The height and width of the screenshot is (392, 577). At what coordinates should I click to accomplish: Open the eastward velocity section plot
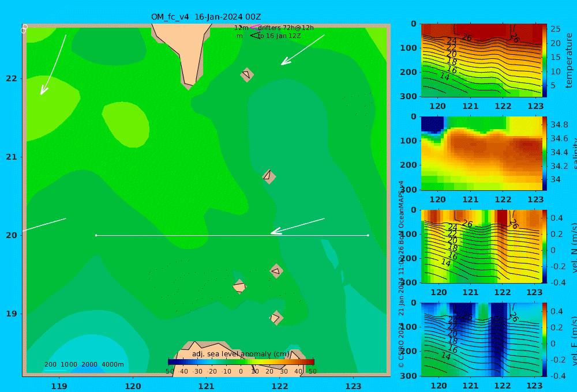click(x=481, y=340)
